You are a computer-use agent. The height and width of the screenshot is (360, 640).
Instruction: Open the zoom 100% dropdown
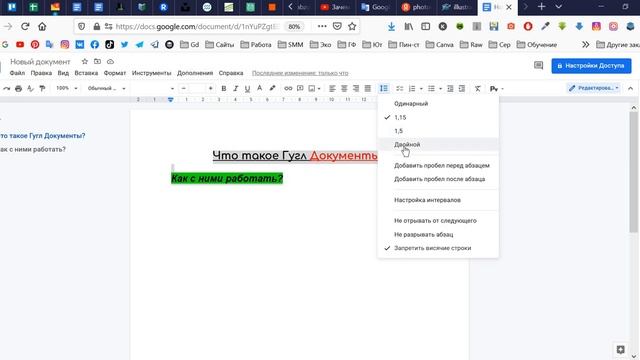click(67, 89)
